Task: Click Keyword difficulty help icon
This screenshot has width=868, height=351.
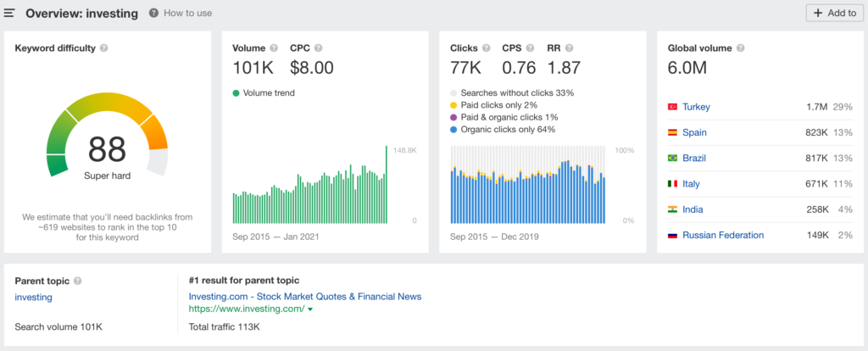Action: click(x=103, y=48)
